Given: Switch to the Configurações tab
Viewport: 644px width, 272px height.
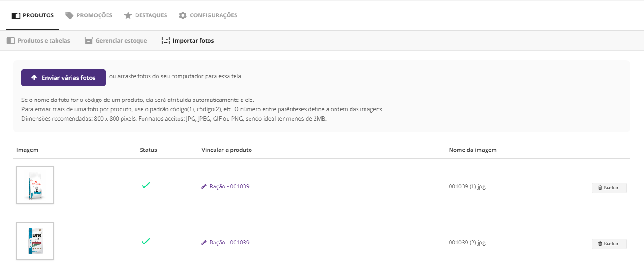Looking at the screenshot, I should [213, 15].
